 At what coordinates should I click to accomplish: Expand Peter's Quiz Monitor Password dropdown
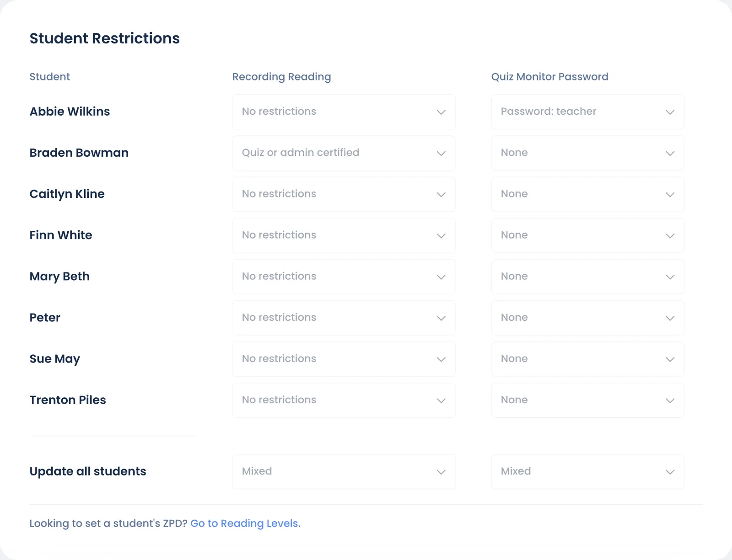tap(588, 318)
